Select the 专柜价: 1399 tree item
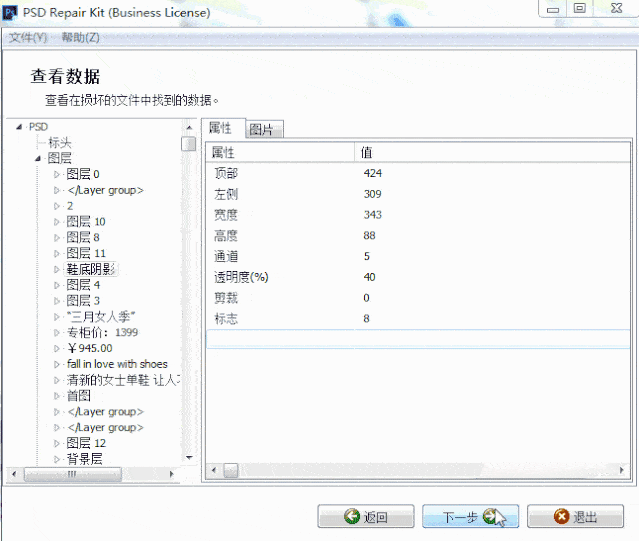The height and width of the screenshot is (541, 639). (x=102, y=332)
